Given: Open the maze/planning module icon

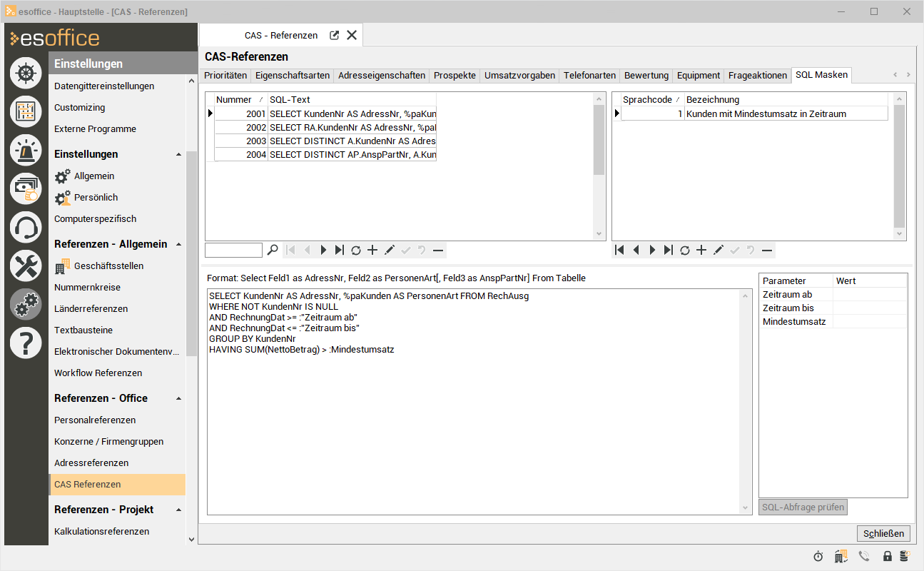Looking at the screenshot, I should pyautogui.click(x=26, y=111).
